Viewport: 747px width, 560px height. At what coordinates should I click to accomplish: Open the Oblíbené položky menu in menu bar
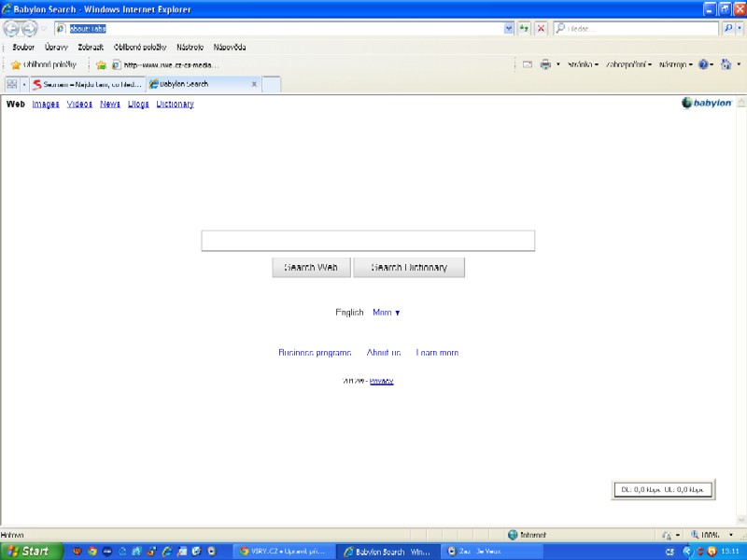[x=140, y=48]
